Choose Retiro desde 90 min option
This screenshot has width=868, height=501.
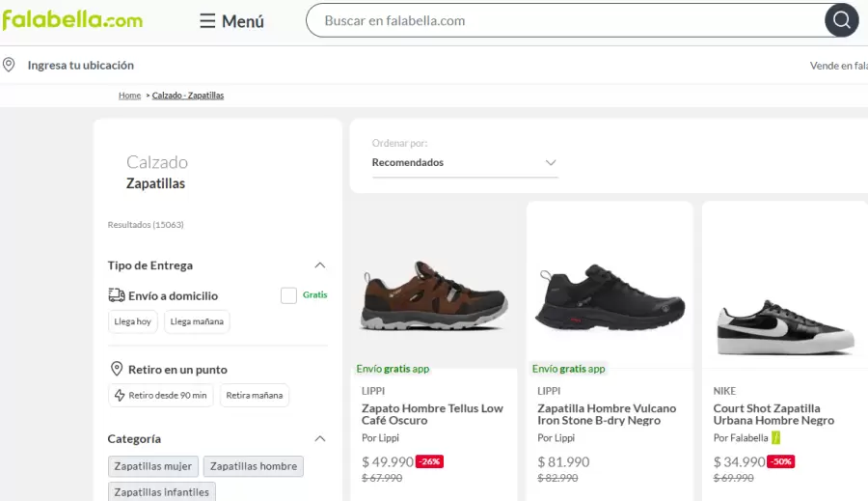coord(161,395)
